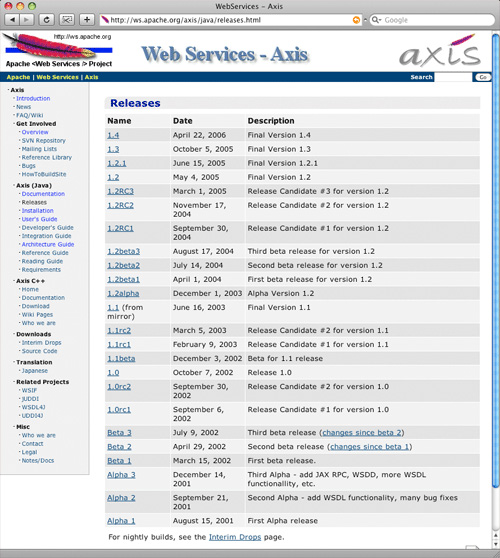500x558 pixels.
Task: Click the site Search input box
Action: 453,77
